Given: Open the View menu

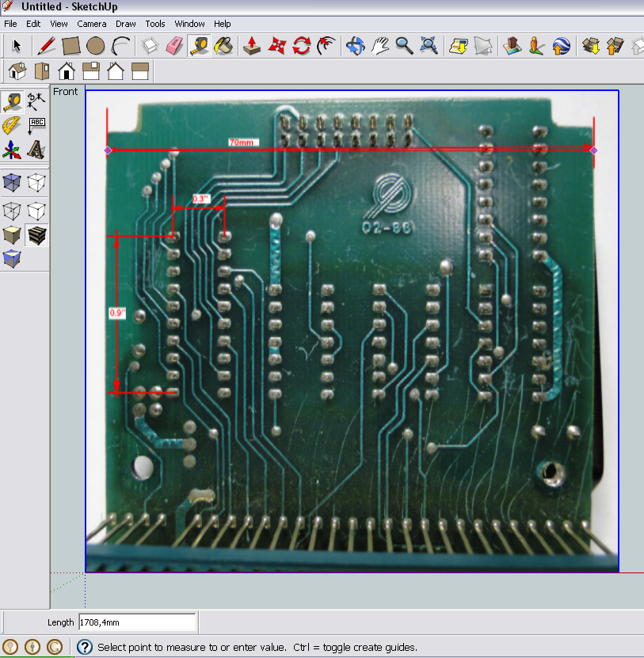Looking at the screenshot, I should [x=59, y=24].
